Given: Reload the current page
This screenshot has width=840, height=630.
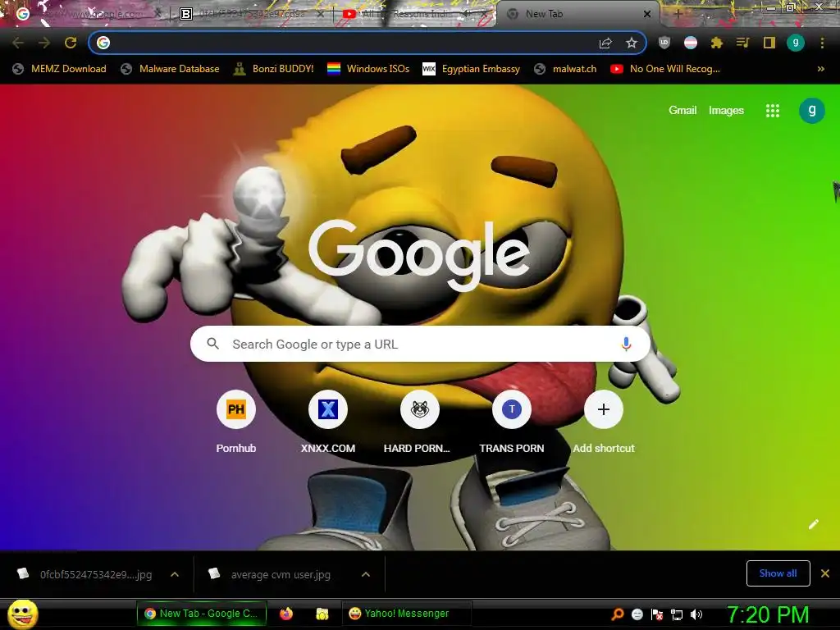Looking at the screenshot, I should click(x=71, y=43).
